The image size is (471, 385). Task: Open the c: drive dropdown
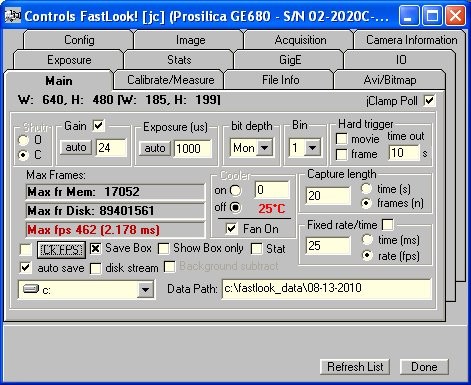click(145, 289)
